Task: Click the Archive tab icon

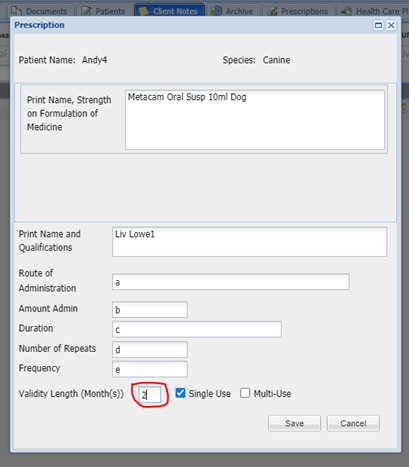Action: 216,11
